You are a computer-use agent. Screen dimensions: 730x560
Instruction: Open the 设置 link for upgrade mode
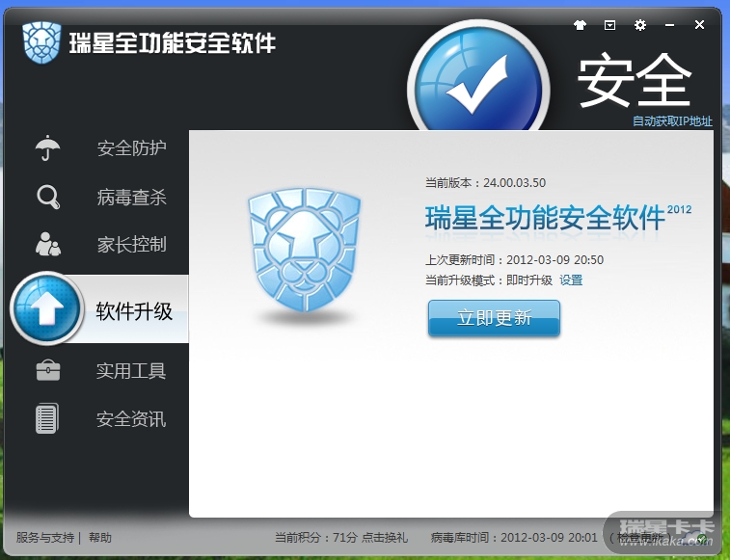click(x=571, y=280)
